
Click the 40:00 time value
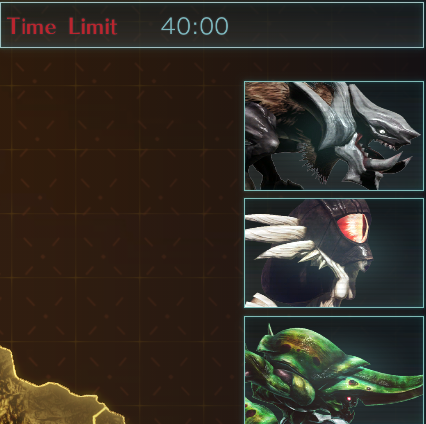pos(195,26)
